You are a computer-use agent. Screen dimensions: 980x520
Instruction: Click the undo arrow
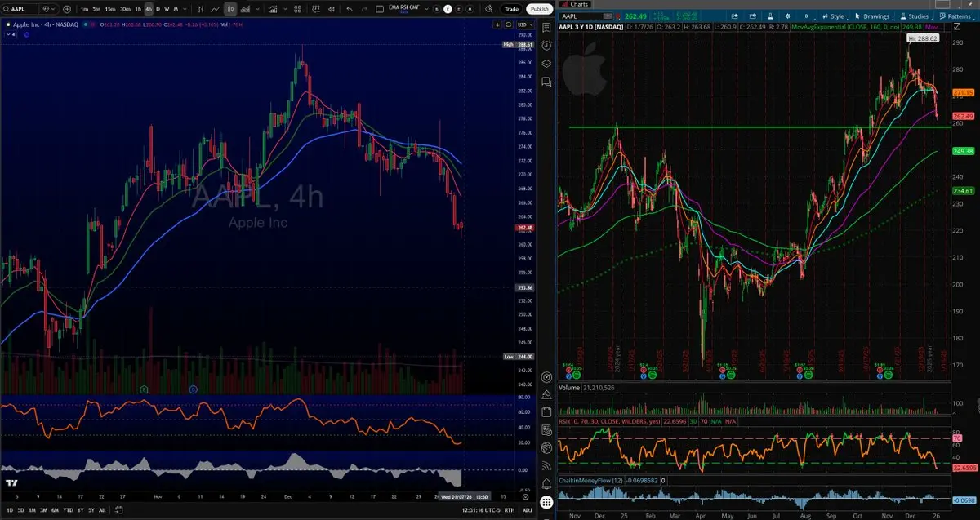350,9
